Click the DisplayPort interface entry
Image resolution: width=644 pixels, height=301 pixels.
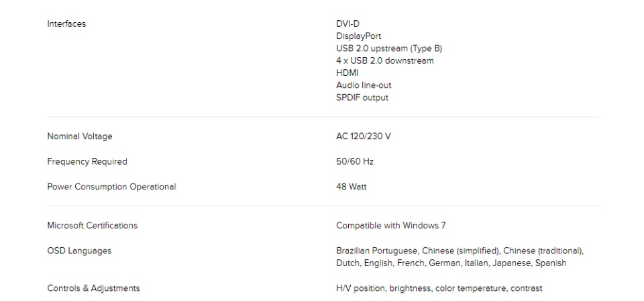coord(358,36)
